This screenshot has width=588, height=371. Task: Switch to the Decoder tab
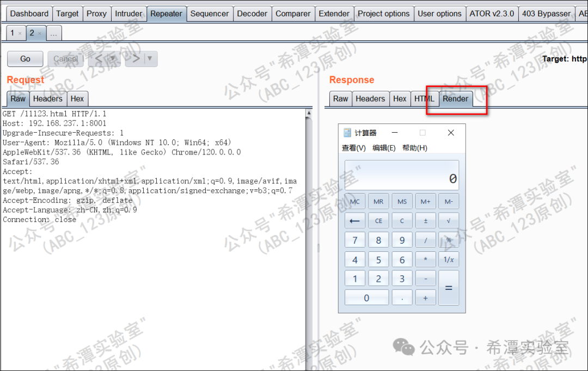coord(252,14)
